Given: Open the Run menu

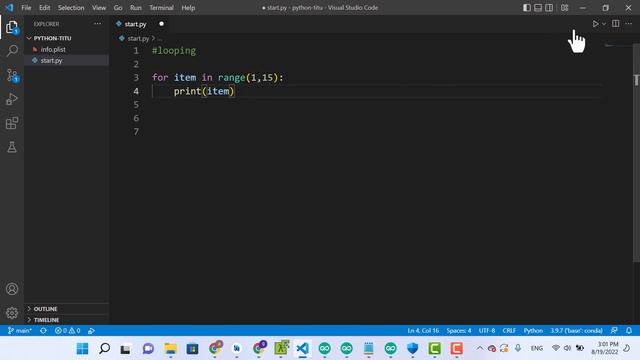Looking at the screenshot, I should 136,8.
